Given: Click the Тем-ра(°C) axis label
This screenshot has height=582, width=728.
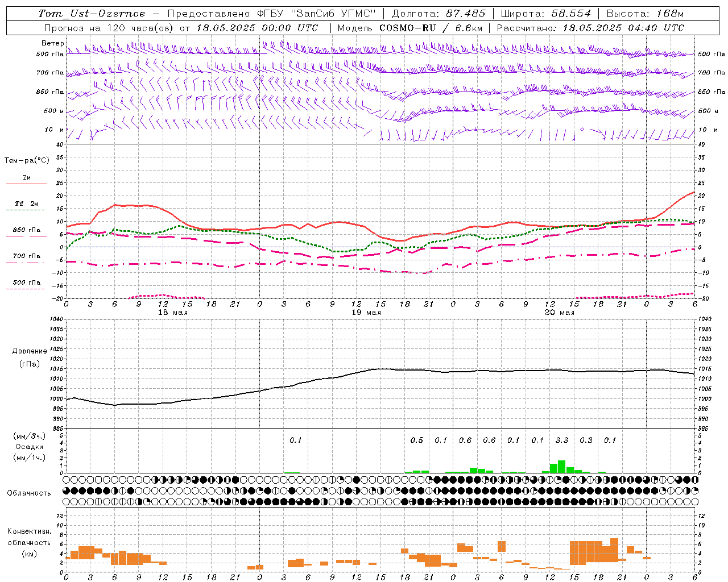Looking at the screenshot, I should click(27, 161).
